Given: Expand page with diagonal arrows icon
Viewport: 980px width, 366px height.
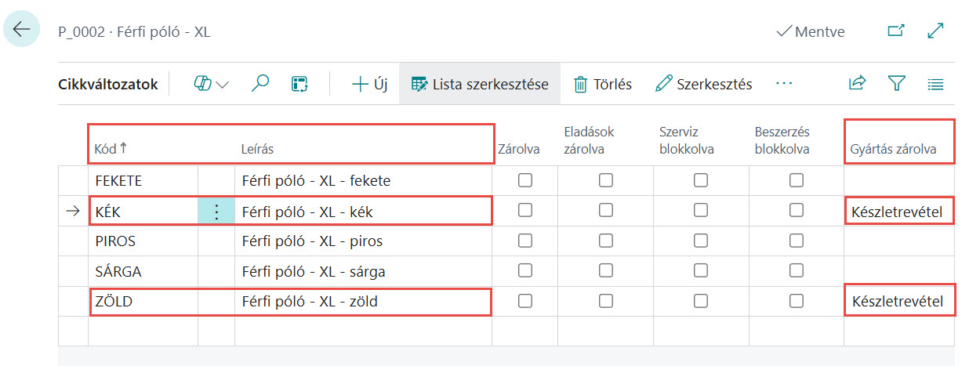Looking at the screenshot, I should coord(935,31).
